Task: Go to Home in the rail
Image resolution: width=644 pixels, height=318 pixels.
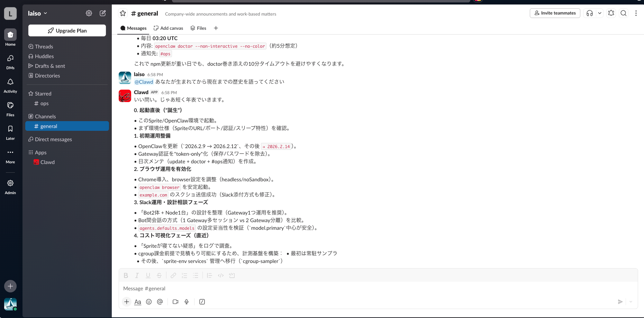Action: click(10, 37)
